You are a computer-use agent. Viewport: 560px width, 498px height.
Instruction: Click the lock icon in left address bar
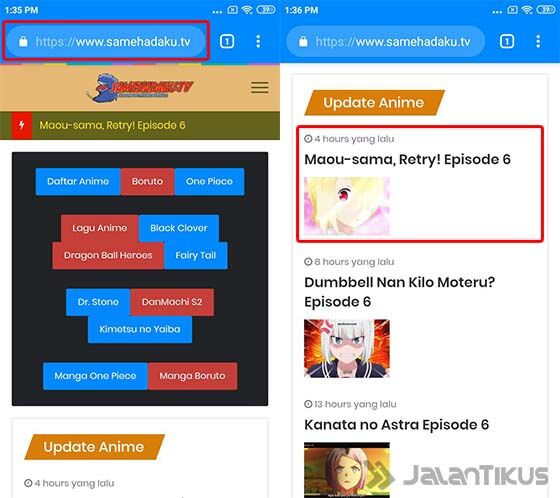click(x=23, y=41)
